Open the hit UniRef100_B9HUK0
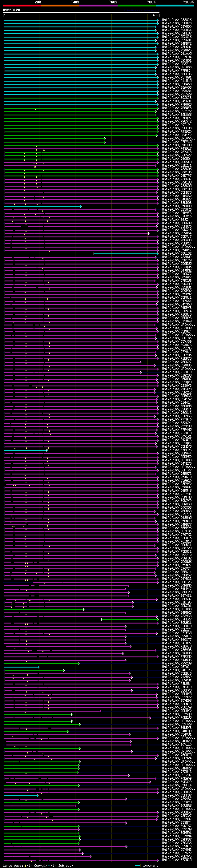This screenshot has height=868, width=197. [x=177, y=23]
